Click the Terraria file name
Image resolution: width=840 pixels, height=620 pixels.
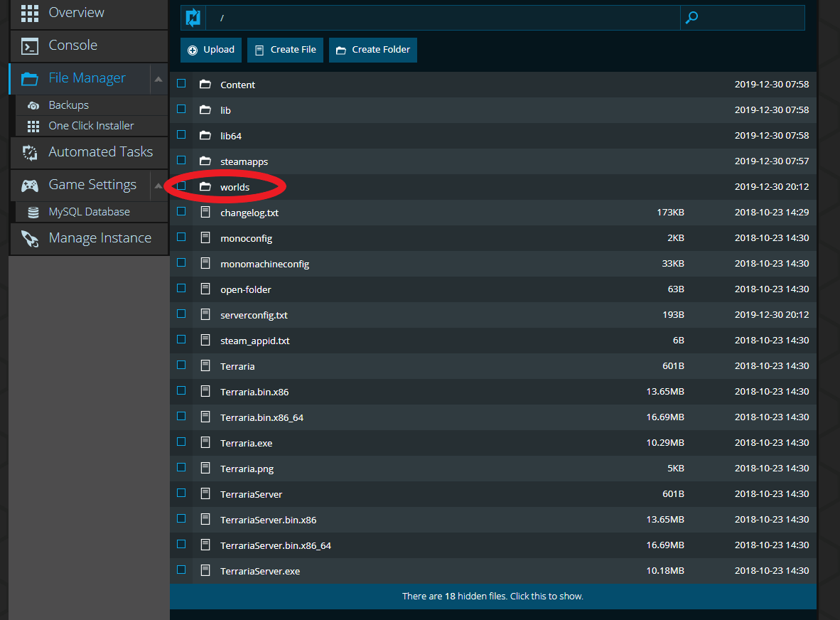237,367
